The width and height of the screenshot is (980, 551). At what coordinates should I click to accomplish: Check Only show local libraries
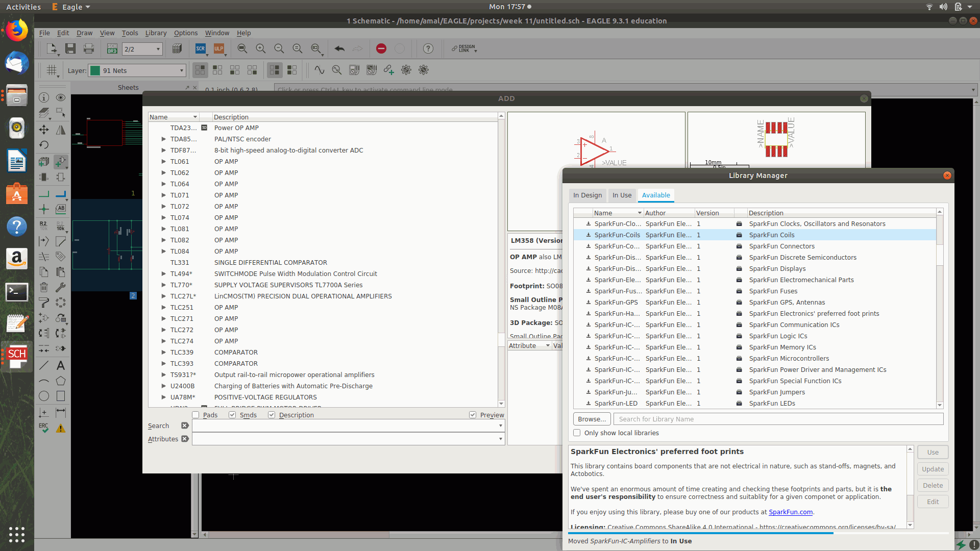(x=577, y=433)
